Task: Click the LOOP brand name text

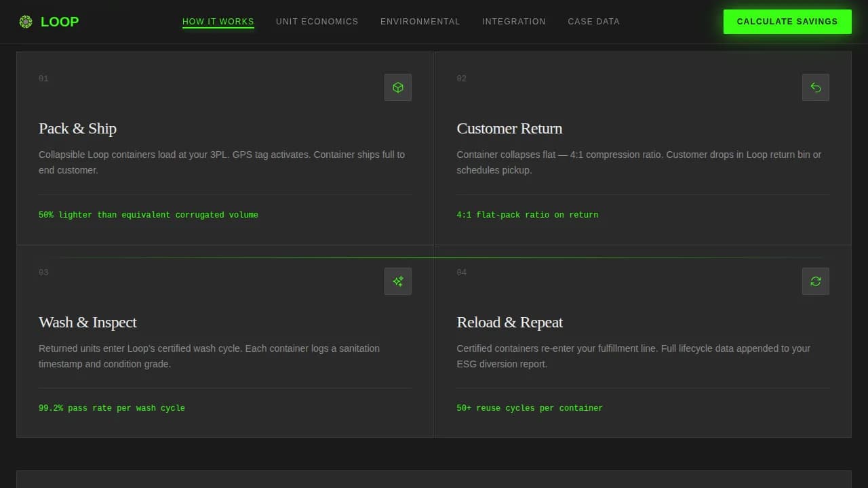Action: pos(60,22)
